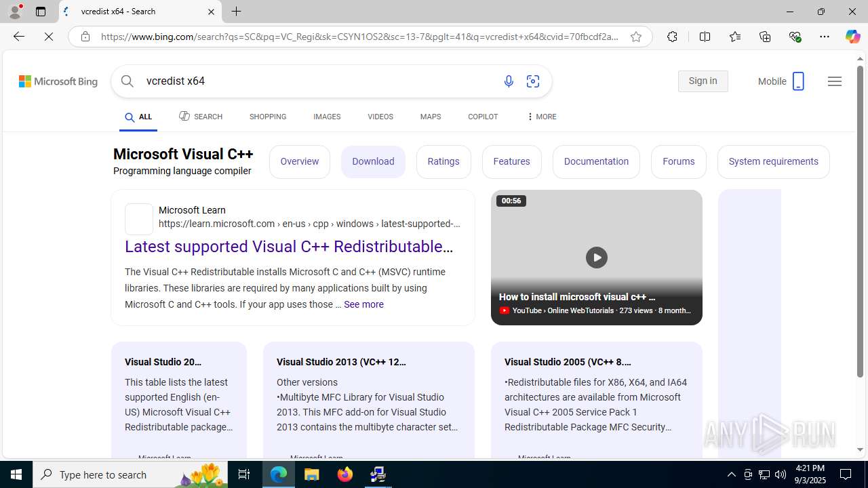Open the Visual Studio 20… card

179,400
